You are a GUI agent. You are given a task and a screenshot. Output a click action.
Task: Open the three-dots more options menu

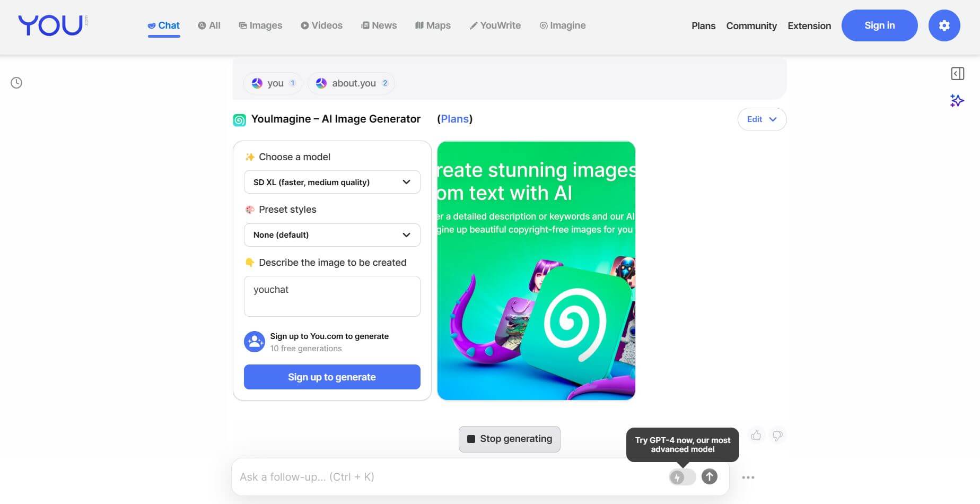(x=748, y=477)
